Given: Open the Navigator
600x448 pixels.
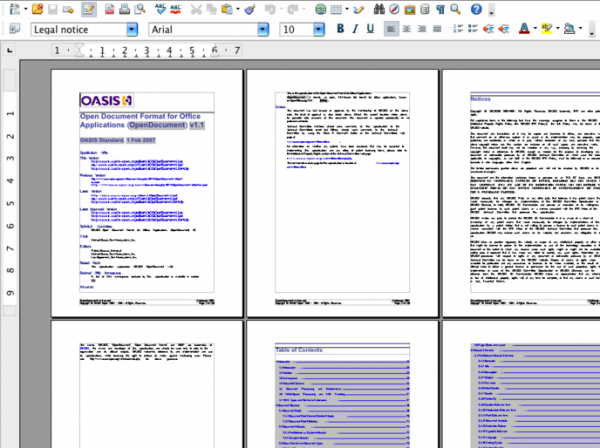Looking at the screenshot, I should (394, 9).
